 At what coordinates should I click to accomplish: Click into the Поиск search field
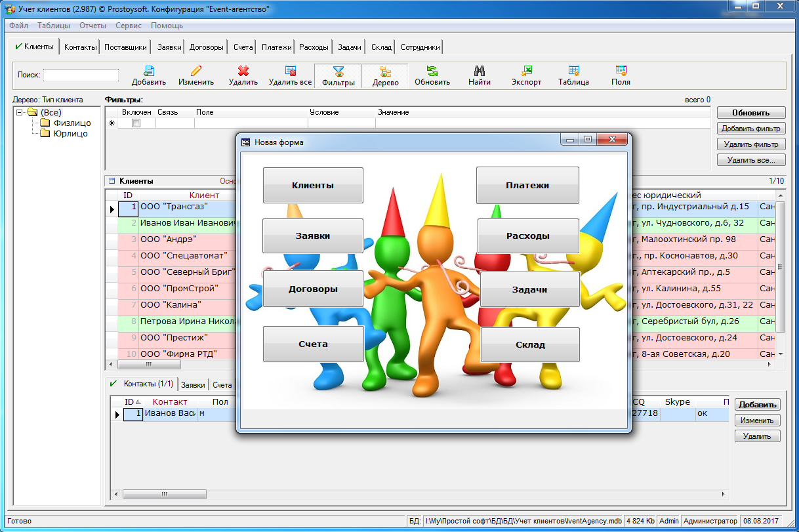tap(81, 75)
